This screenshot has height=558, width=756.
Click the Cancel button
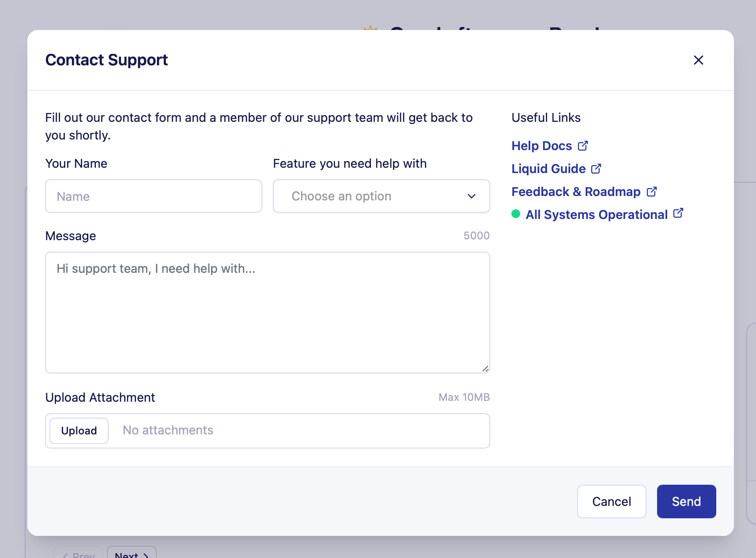[611, 501]
